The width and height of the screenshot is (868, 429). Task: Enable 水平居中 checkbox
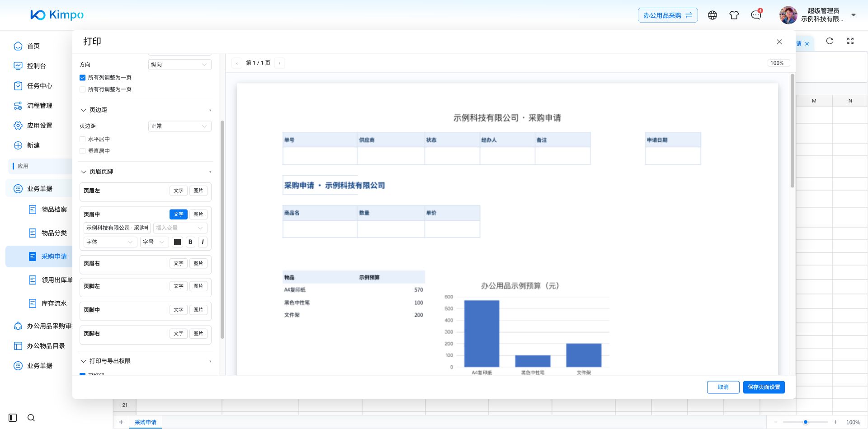[x=82, y=140]
